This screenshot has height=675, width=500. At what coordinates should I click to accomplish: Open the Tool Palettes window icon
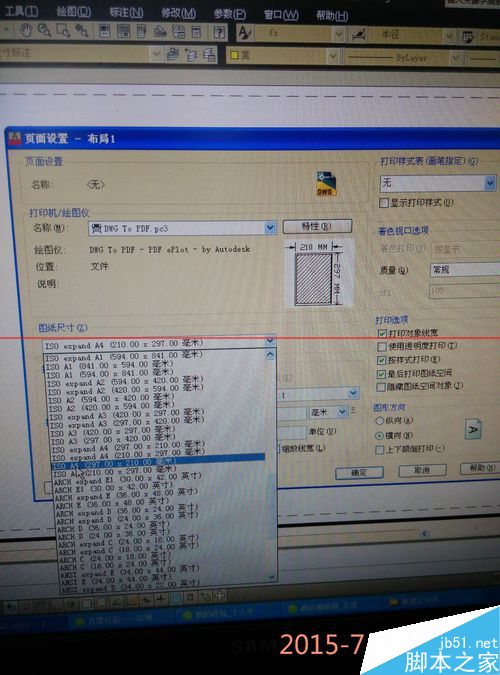(x=141, y=31)
